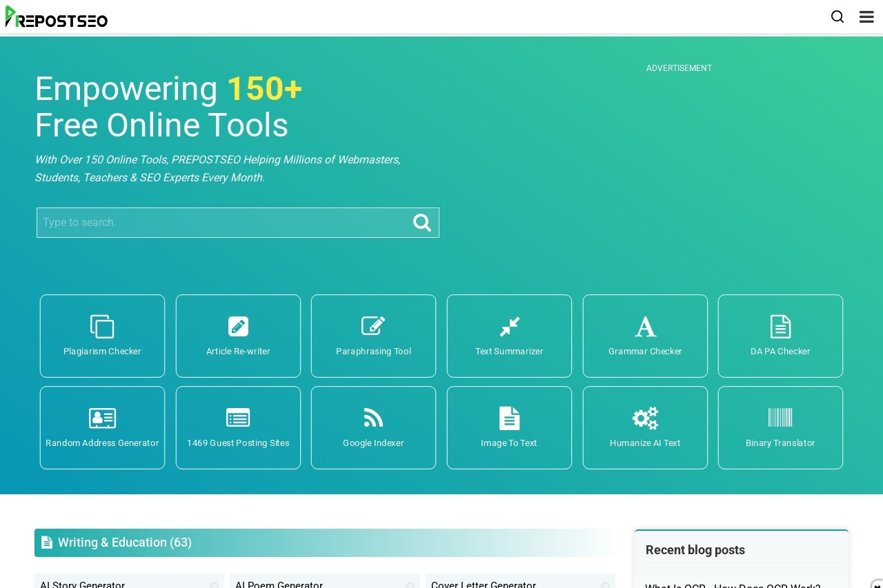
Task: Click the ADVERTISEMENT label
Action: [679, 68]
